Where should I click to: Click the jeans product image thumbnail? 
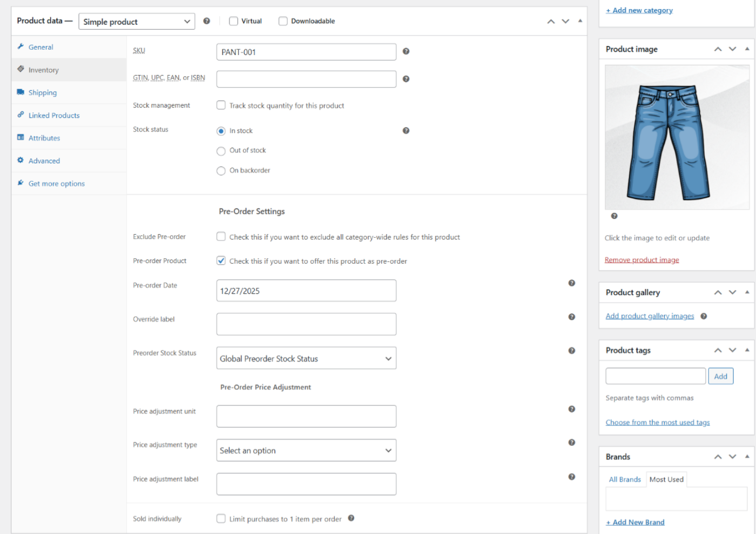676,137
